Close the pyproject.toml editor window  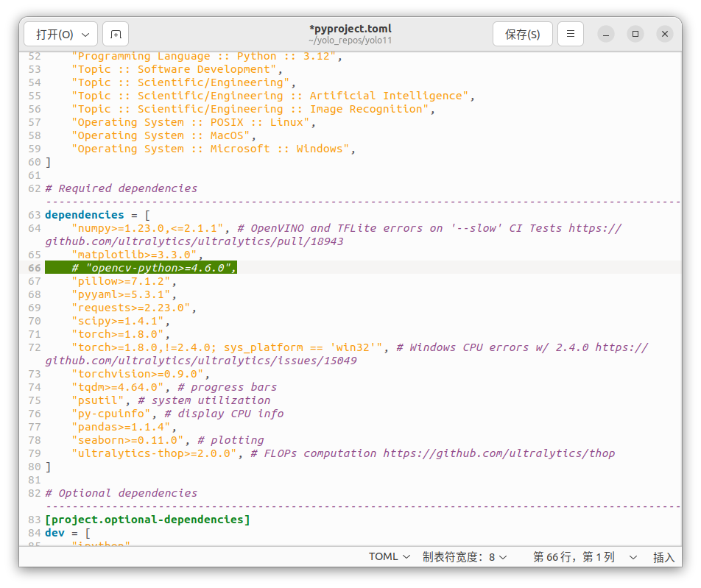[x=665, y=35]
